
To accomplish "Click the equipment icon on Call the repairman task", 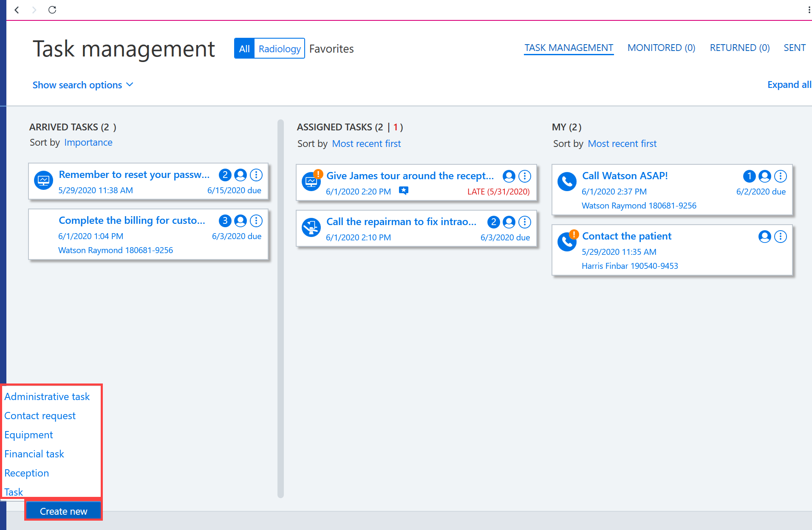I will coord(311,228).
